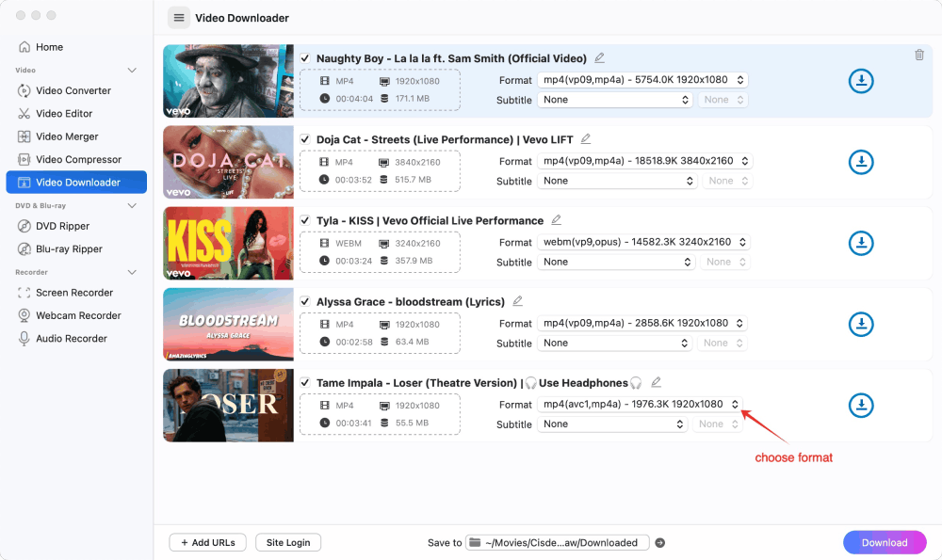Collapse the Recorder section chevron
The width and height of the screenshot is (942, 560).
pos(132,272)
